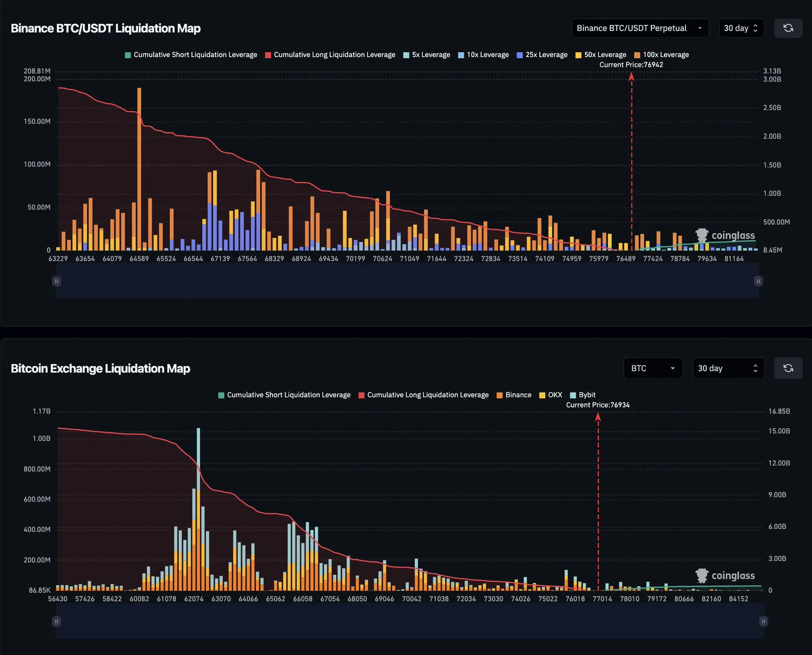Click the 208.81M axis maximum label
This screenshot has height=655, width=812.
point(37,71)
